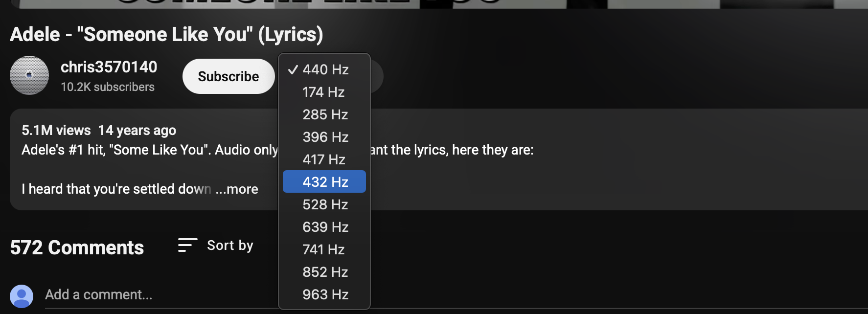Select 396 Hz in the dropdown

coord(325,137)
